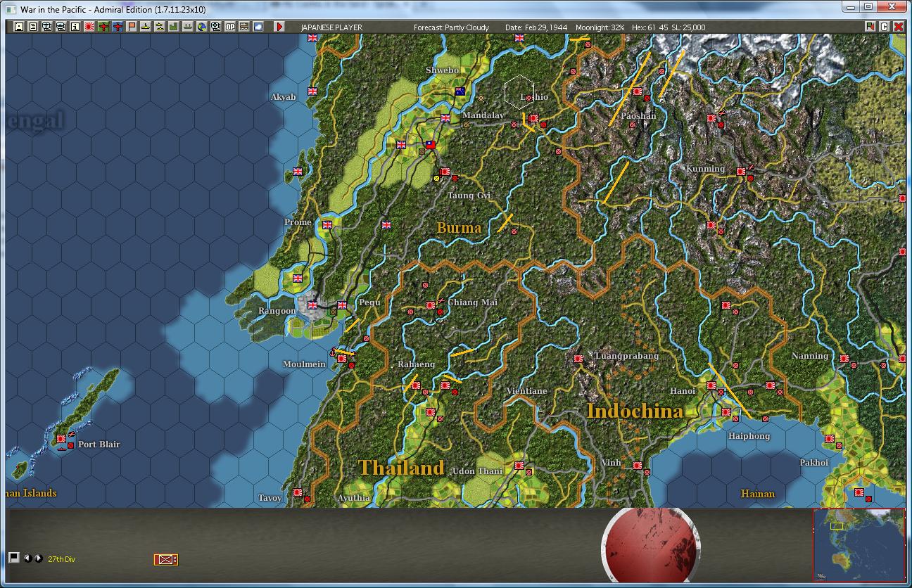This screenshot has width=912, height=588.
Task: Click the Vientiane city label
Action: coord(526,391)
